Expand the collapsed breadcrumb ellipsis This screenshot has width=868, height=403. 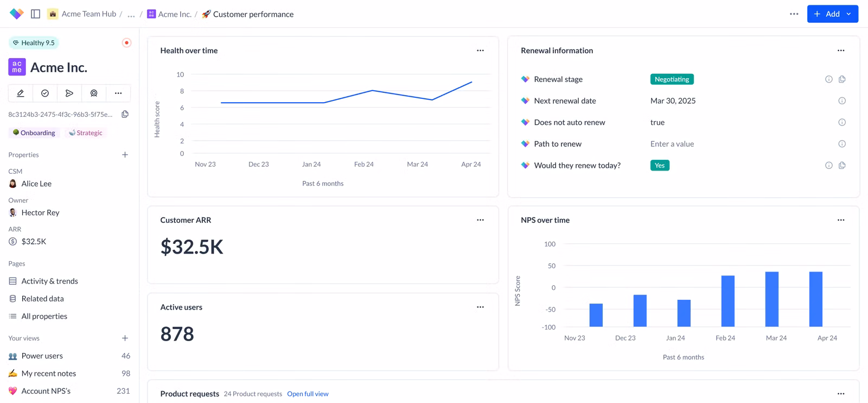131,15
